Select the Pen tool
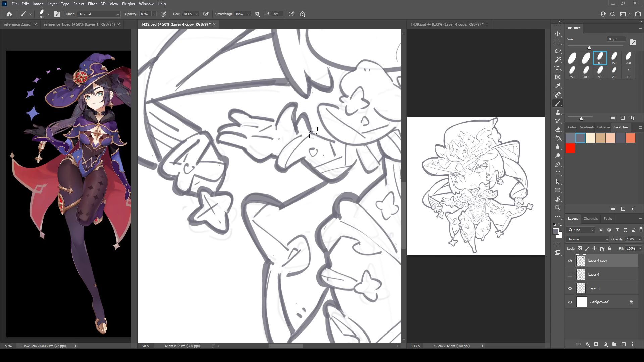 (558, 165)
